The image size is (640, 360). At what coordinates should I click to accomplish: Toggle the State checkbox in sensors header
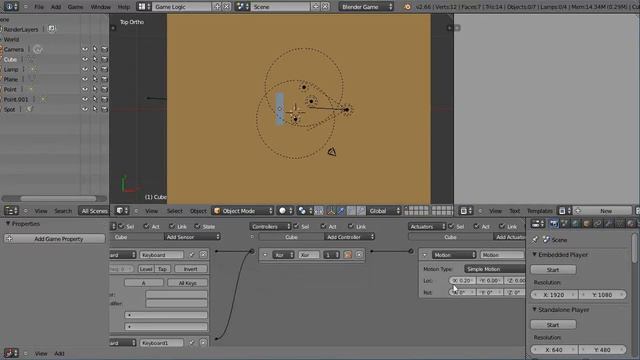198,226
